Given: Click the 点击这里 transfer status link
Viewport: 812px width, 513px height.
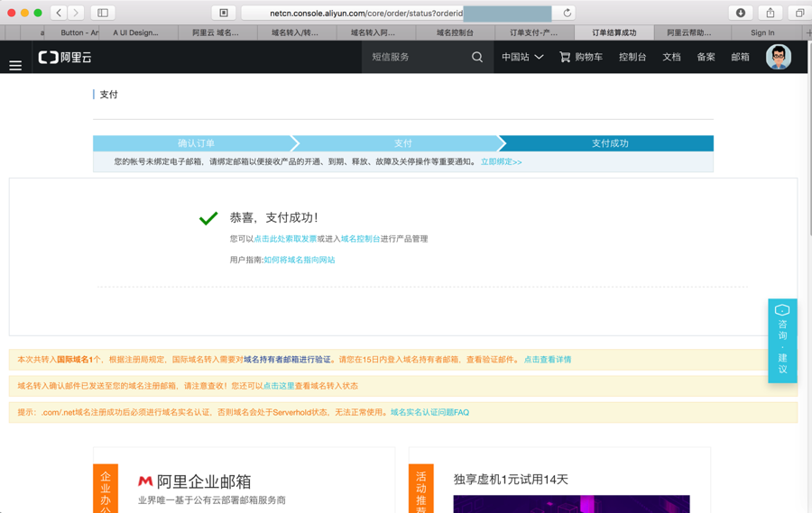Looking at the screenshot, I should tap(279, 386).
